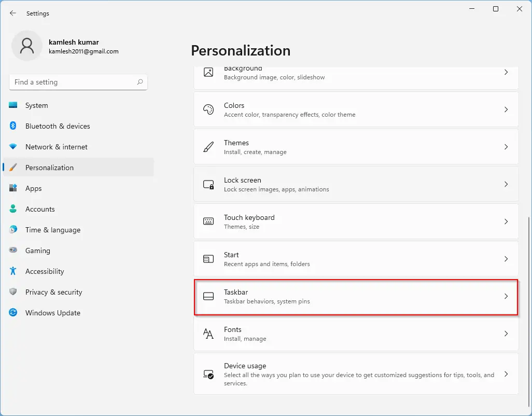This screenshot has width=532, height=416.
Task: Click the System monitor icon in sidebar
Action: point(13,105)
